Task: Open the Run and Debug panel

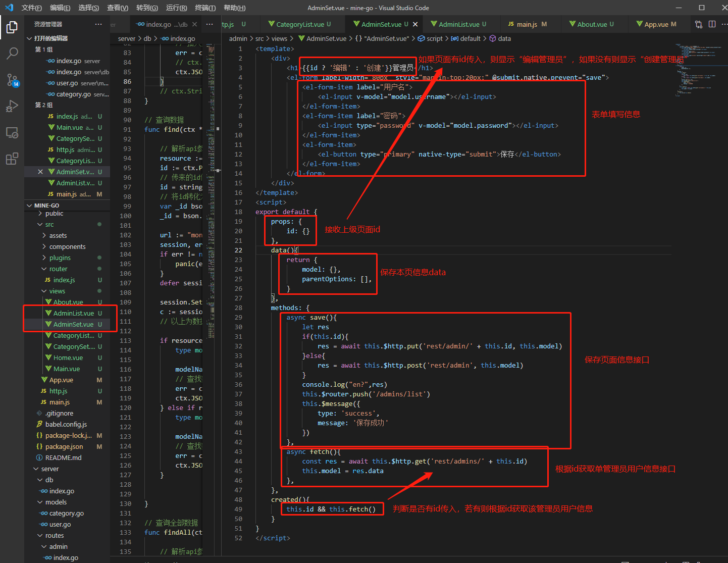Action: 12,106
